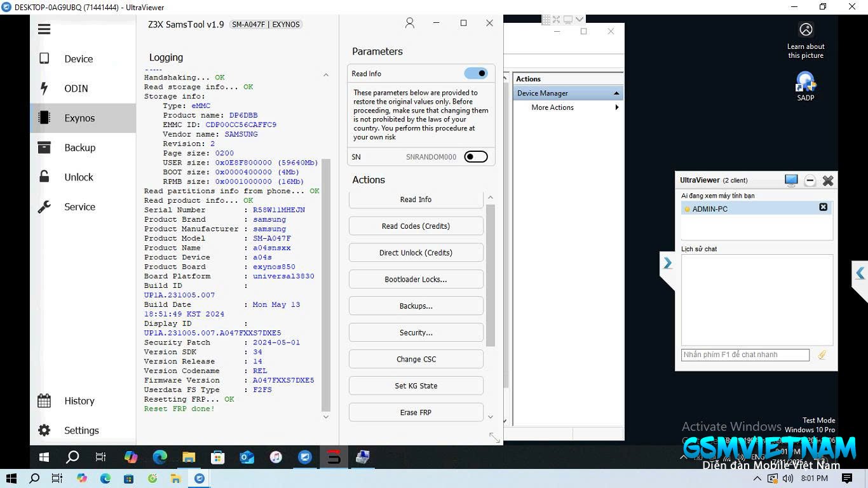Click the SN field showing SNRANDOM000

(x=431, y=157)
